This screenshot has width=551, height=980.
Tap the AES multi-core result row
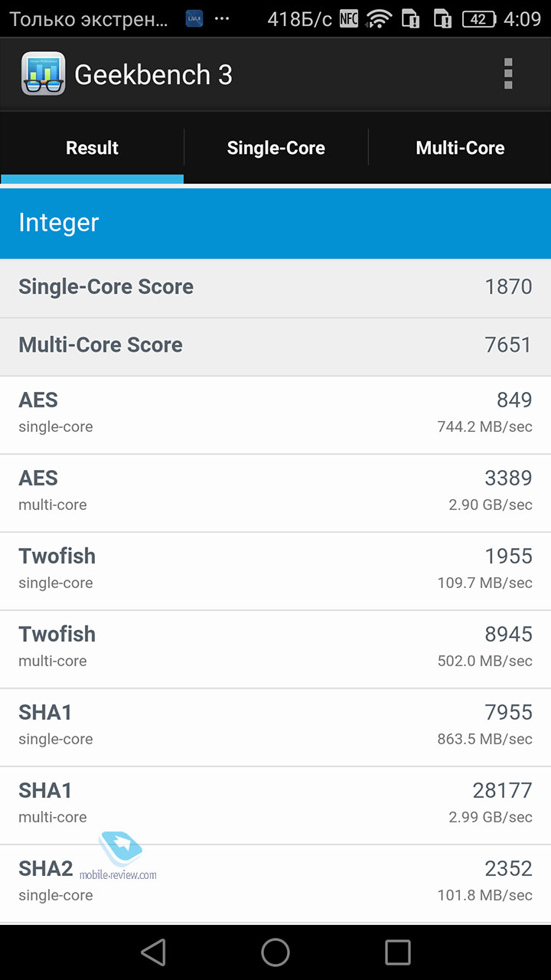pos(275,493)
